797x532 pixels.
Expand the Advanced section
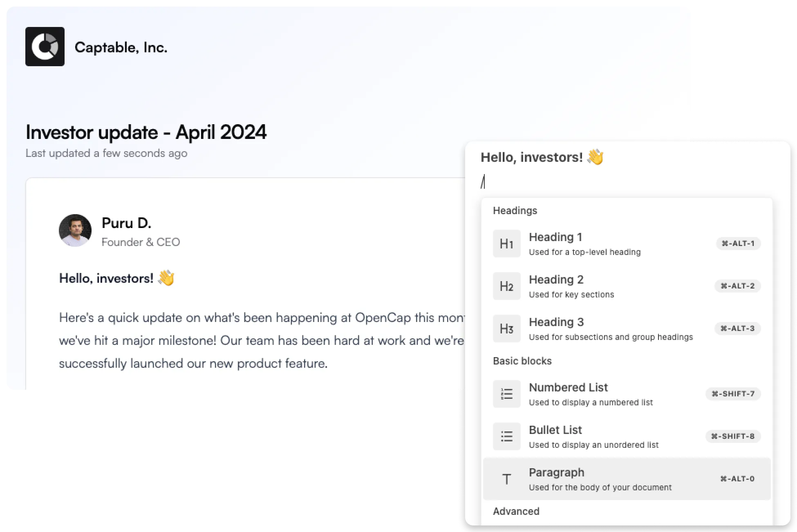tap(516, 511)
